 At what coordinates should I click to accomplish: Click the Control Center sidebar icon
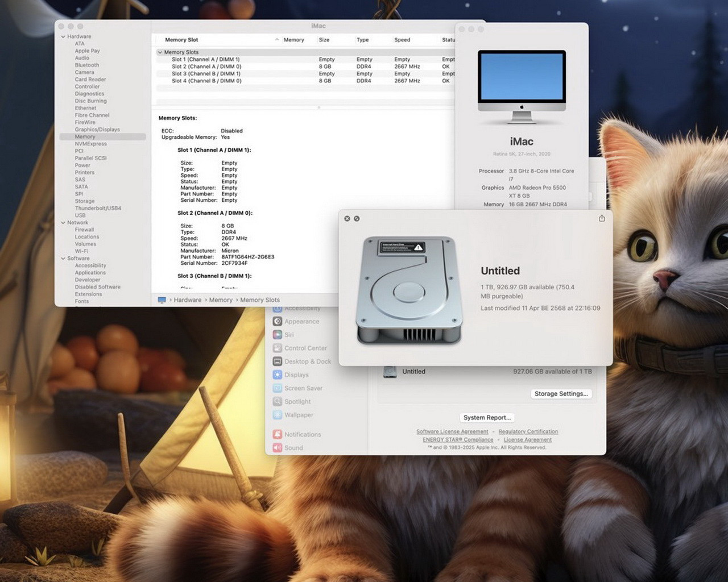tap(278, 348)
